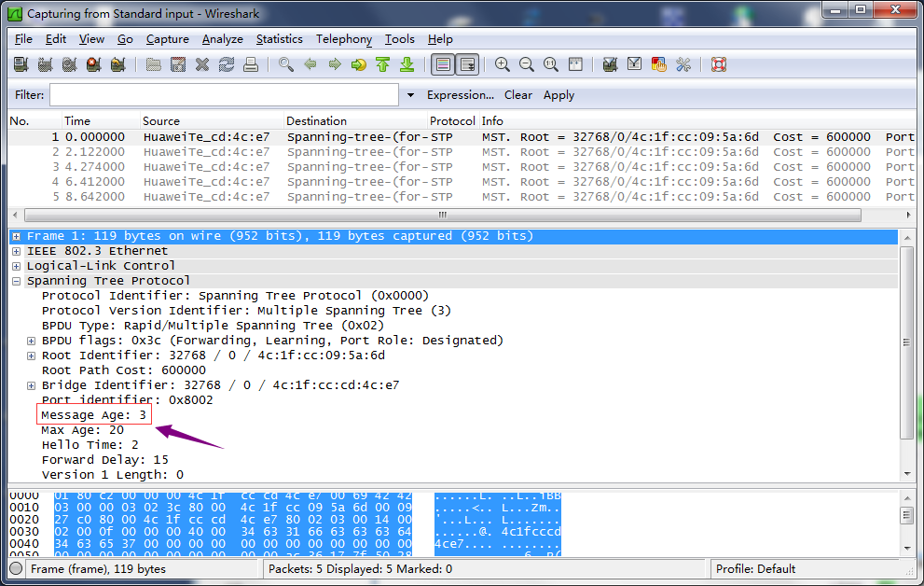
Task: Open coloring rules editor
Action: (x=659, y=64)
